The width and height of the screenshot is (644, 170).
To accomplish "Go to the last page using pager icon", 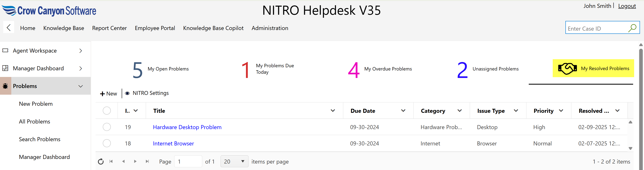I will pos(147,162).
